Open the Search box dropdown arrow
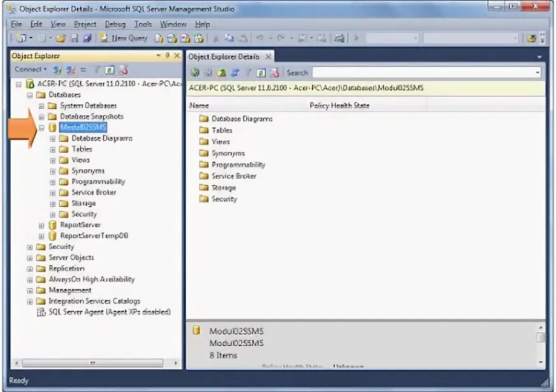 tap(538, 73)
